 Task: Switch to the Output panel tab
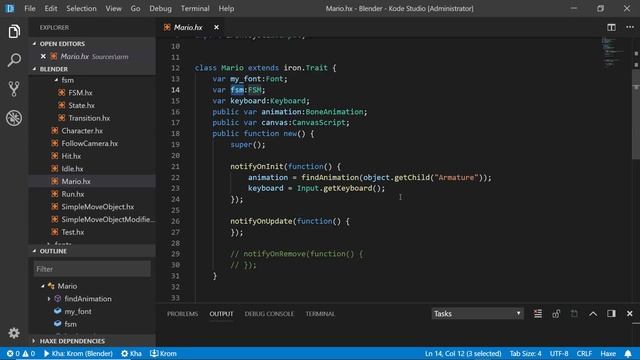pyautogui.click(x=222, y=314)
